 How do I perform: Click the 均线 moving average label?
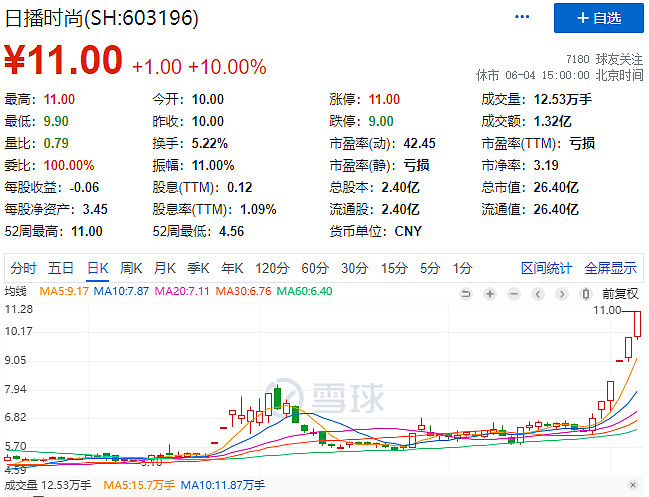click(16, 291)
